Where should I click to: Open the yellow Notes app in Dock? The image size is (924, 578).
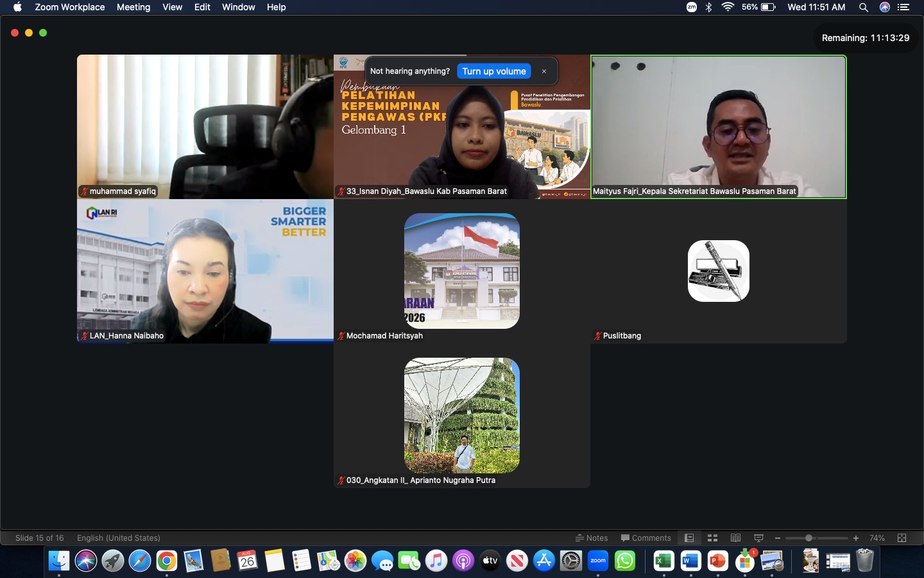coord(275,561)
